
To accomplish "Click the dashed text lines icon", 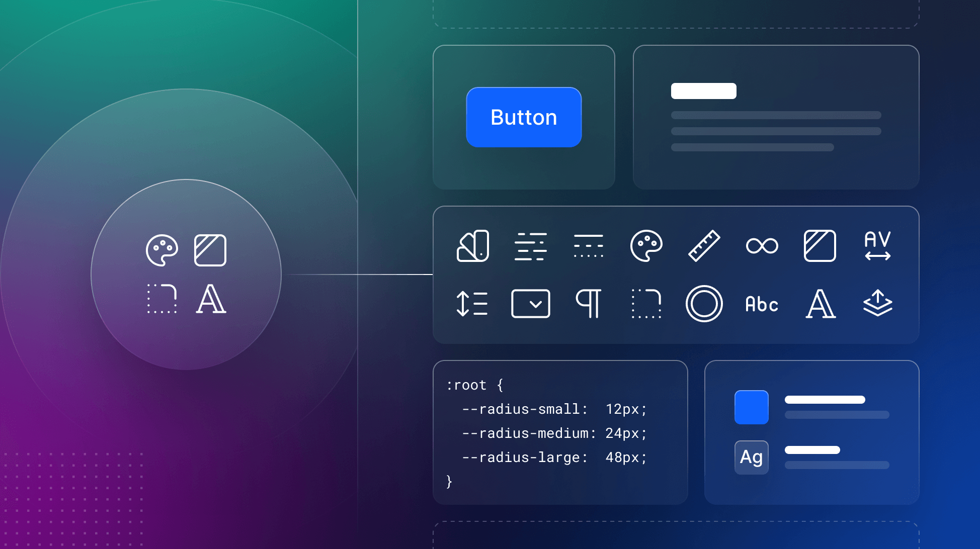I will 588,246.
